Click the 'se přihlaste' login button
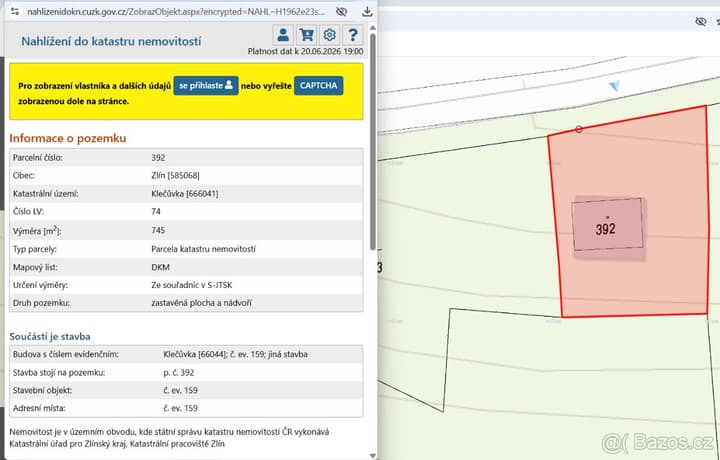Screen dimensions: 720x460 [x=206, y=85]
